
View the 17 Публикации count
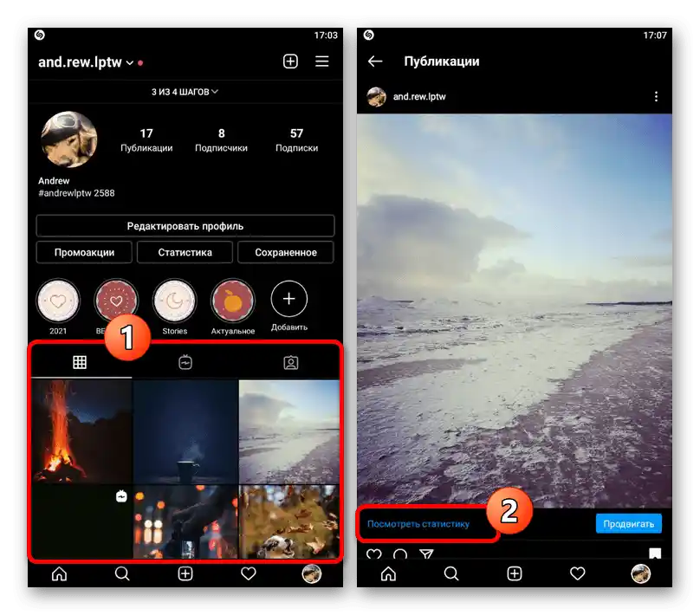[x=146, y=139]
